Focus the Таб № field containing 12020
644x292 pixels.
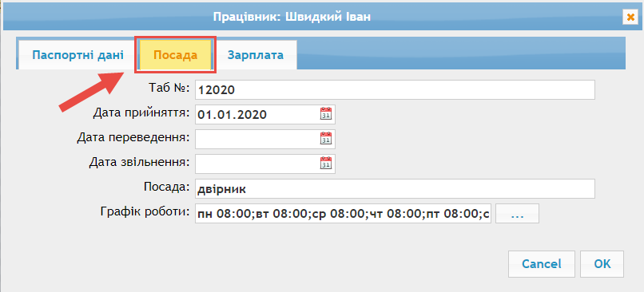pyautogui.click(x=395, y=90)
